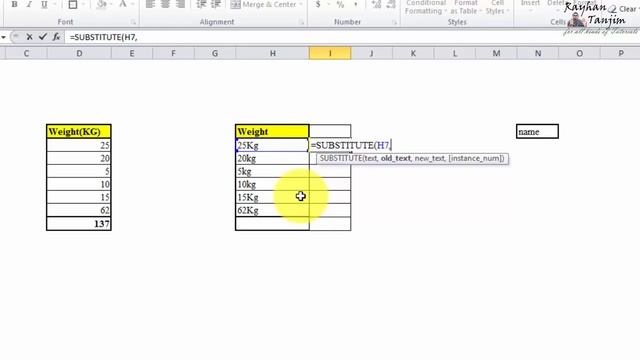This screenshot has height=360, width=640.
Task: Click old_text argument in the tooltip
Action: 396,158
